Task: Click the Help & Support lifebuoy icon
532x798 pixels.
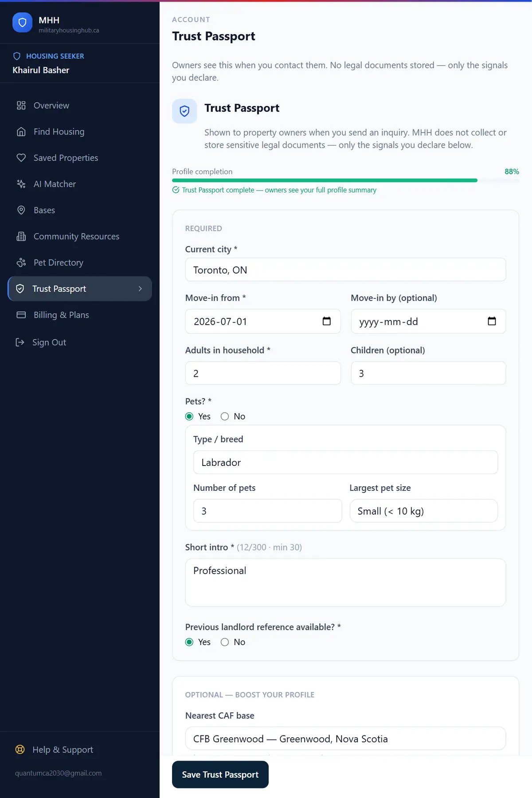Action: pyautogui.click(x=20, y=750)
